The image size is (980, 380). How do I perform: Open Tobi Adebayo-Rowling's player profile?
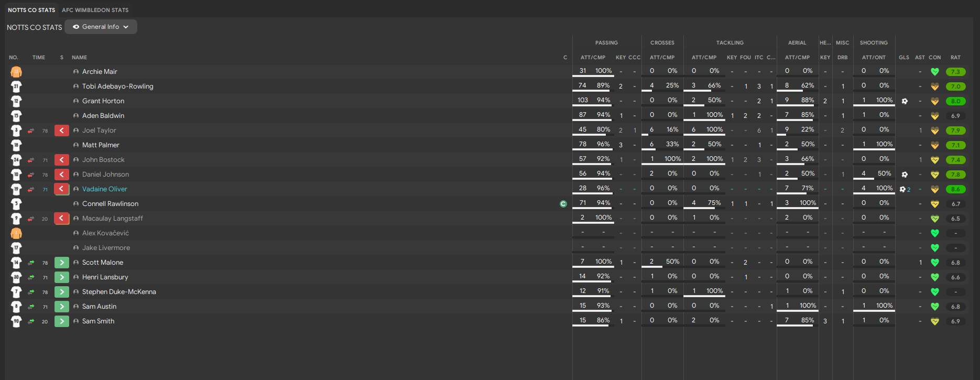(118, 86)
